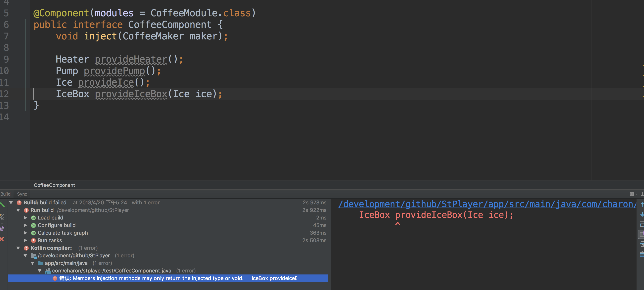644x290 pixels.
Task: Toggle the purple pin tab icon
Action: coord(2,228)
